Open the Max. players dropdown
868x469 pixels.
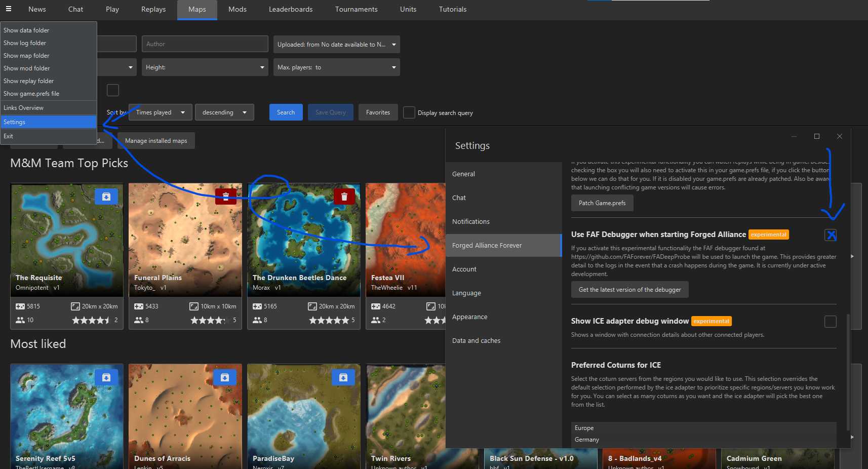pos(337,67)
